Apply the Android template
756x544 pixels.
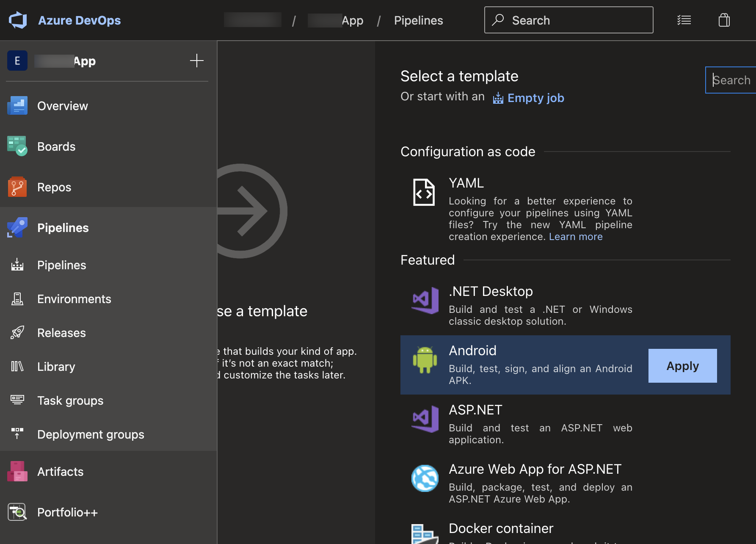[x=682, y=366]
